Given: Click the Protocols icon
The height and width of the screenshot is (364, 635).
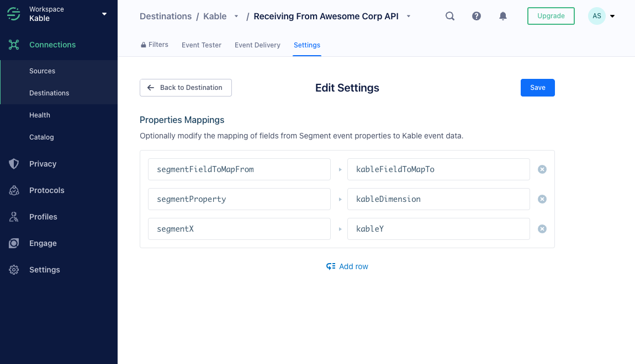Looking at the screenshot, I should click(14, 190).
